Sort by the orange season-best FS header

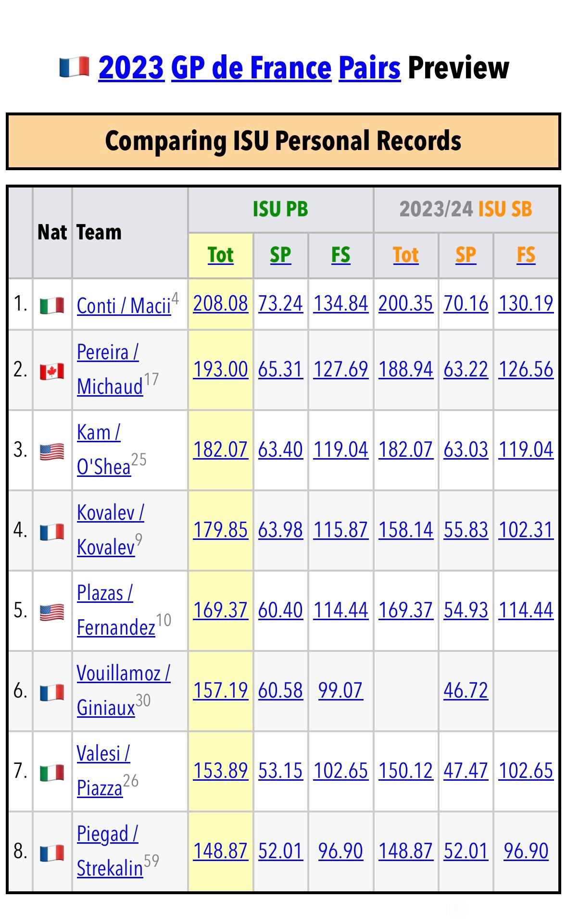point(526,255)
